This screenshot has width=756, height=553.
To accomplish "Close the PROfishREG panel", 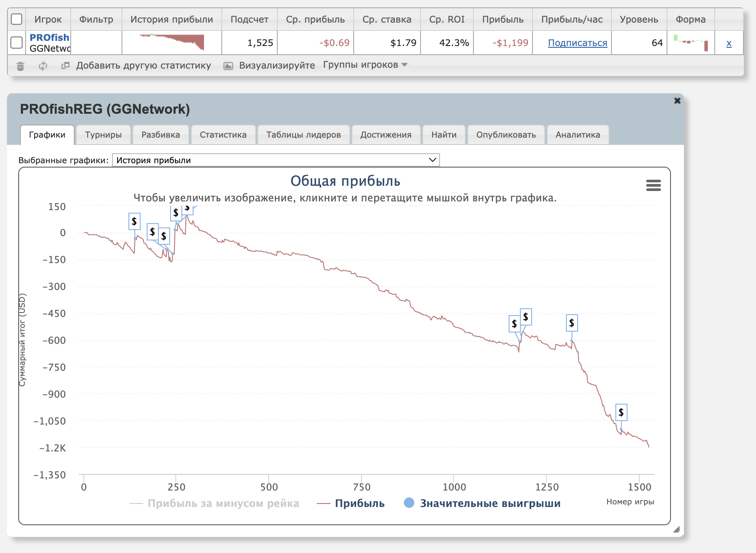I will [677, 101].
